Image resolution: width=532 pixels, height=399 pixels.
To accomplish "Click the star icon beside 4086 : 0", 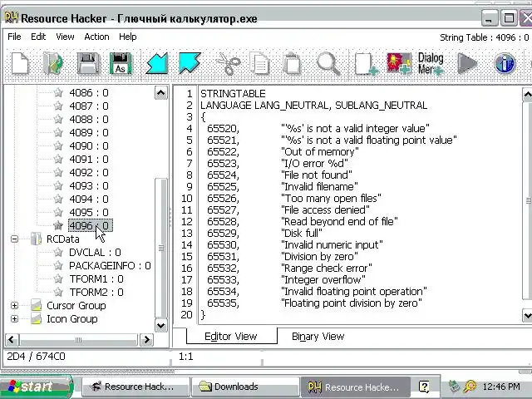I will tap(58, 92).
